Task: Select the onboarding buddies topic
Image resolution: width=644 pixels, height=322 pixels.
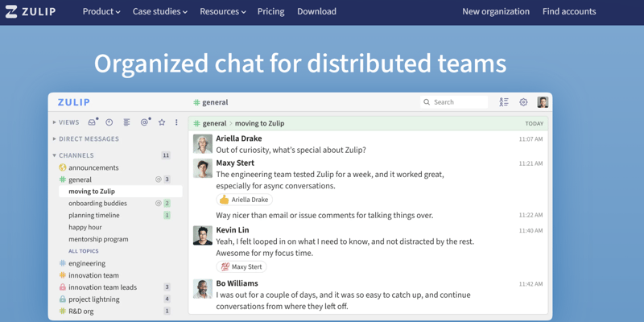Action: [x=97, y=204]
